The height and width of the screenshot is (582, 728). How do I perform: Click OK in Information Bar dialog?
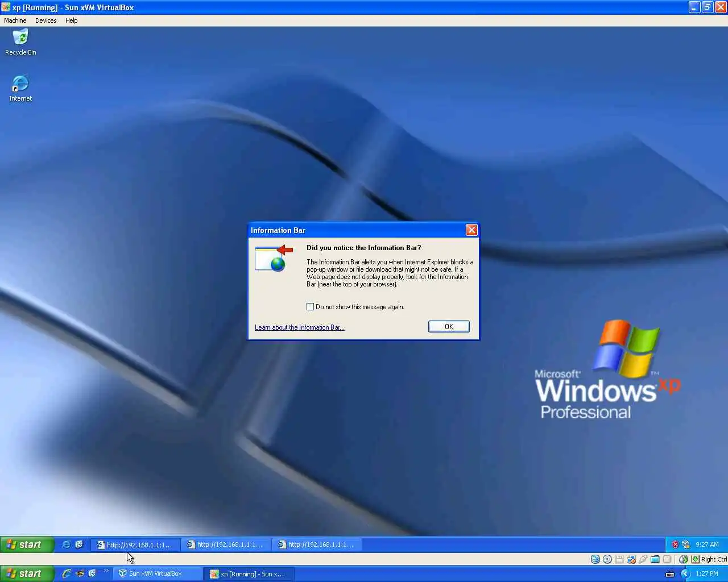pyautogui.click(x=449, y=327)
